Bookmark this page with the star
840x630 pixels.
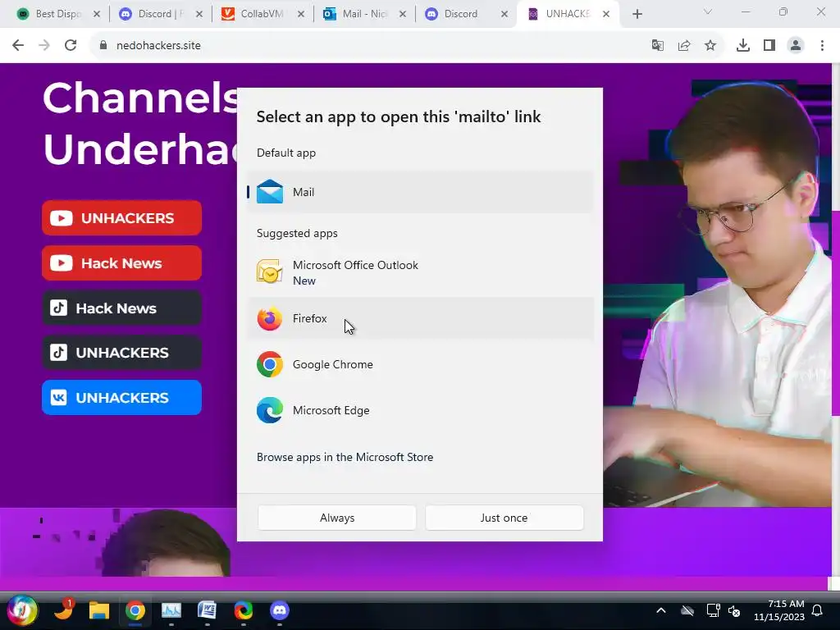[710, 46]
